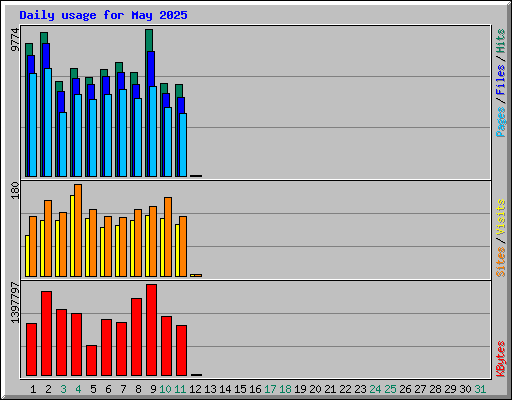Click the orange 'Sites' legend word
Screen dimensions: 512x400
pos(500,262)
